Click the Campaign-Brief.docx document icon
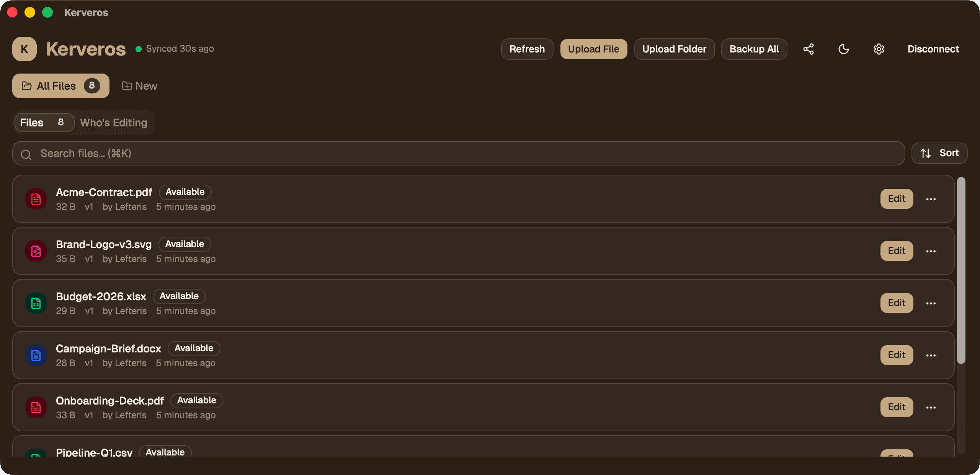Viewport: 980px width, 475px height. (36, 355)
